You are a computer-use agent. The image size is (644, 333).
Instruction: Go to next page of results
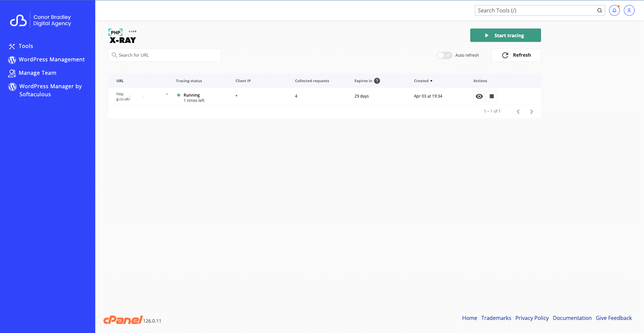532,112
